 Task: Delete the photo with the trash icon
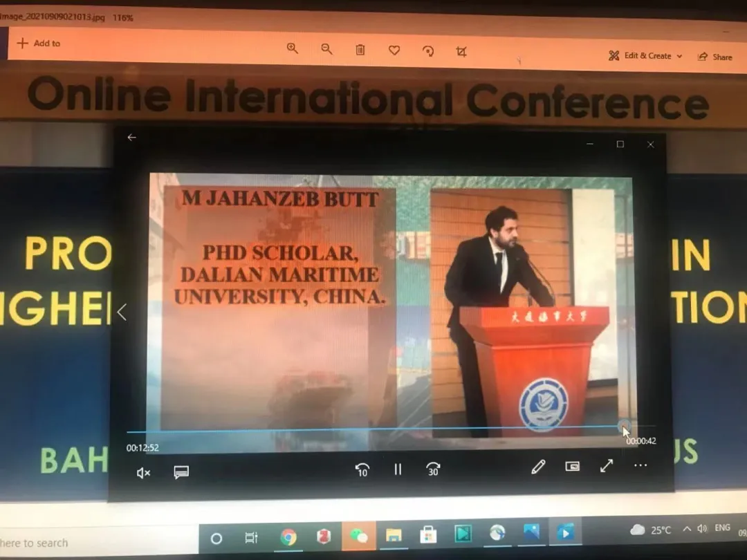pyautogui.click(x=360, y=50)
